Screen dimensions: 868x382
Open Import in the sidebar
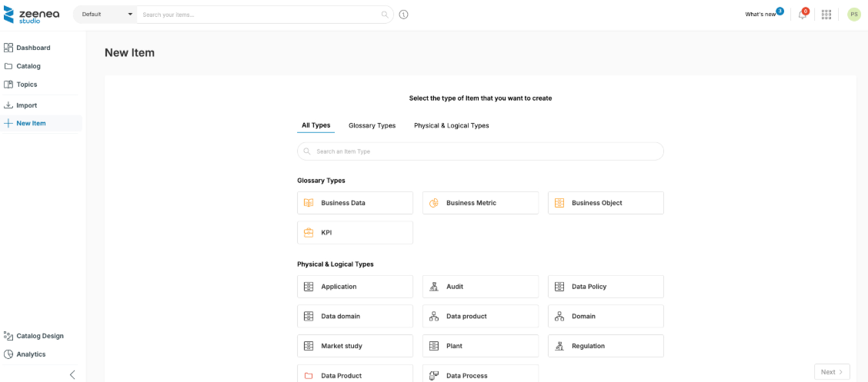[26, 105]
